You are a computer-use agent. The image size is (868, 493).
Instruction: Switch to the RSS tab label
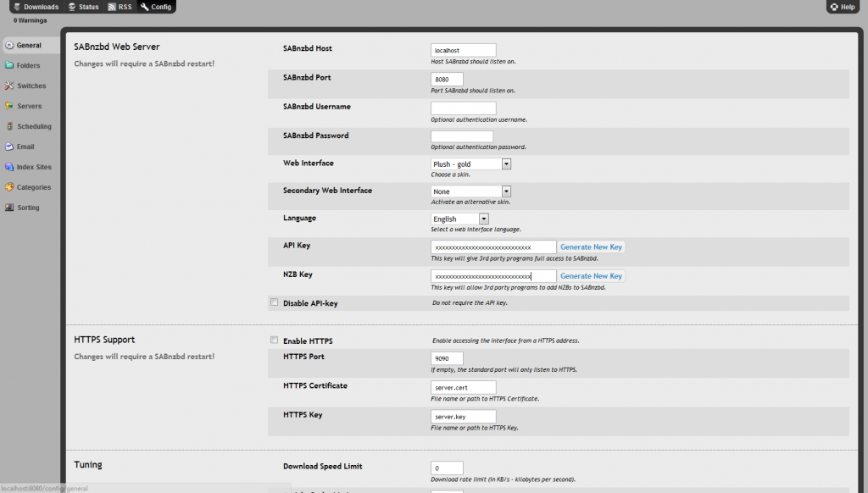(125, 7)
